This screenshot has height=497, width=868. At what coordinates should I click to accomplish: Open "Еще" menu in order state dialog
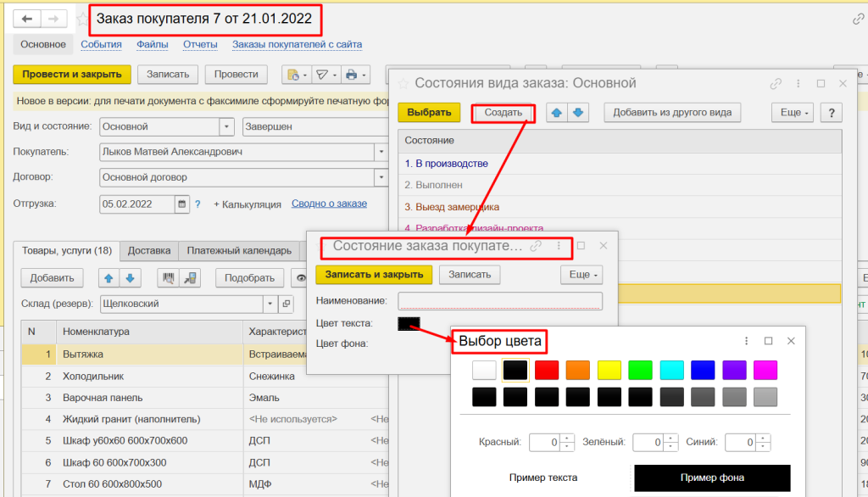click(582, 275)
